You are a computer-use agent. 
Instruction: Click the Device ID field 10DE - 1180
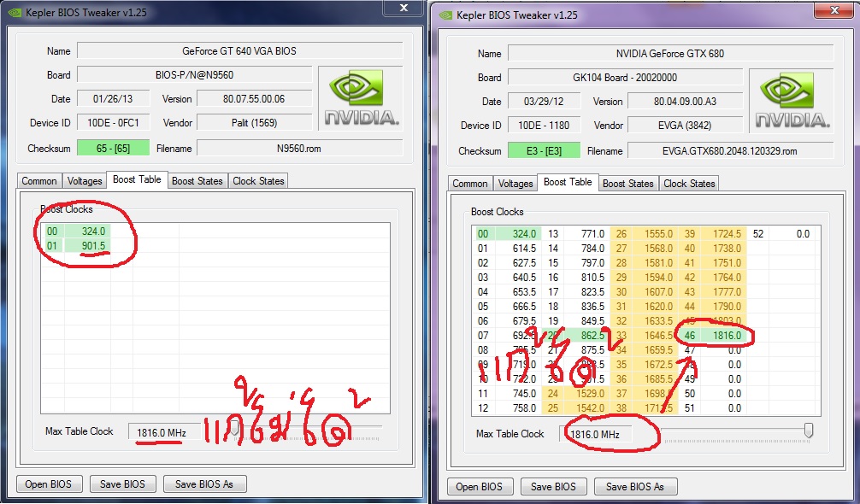tap(544, 126)
